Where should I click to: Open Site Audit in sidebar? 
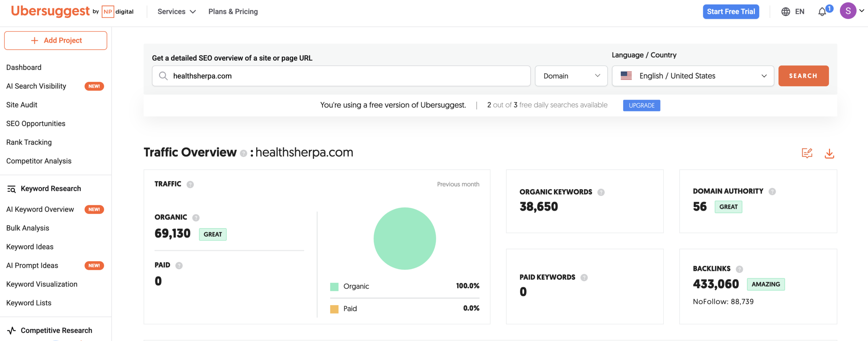[x=22, y=105]
